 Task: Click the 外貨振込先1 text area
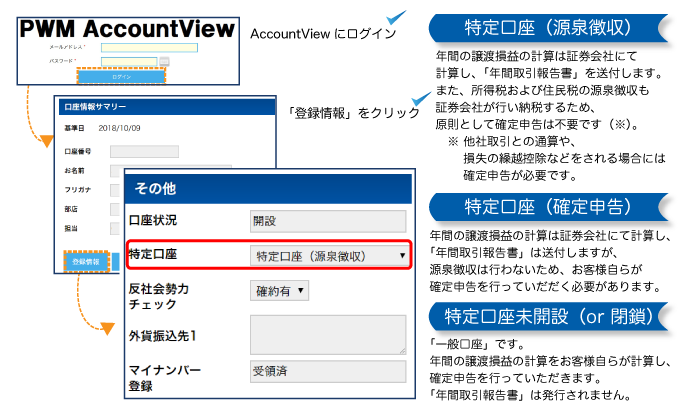tap(328, 335)
